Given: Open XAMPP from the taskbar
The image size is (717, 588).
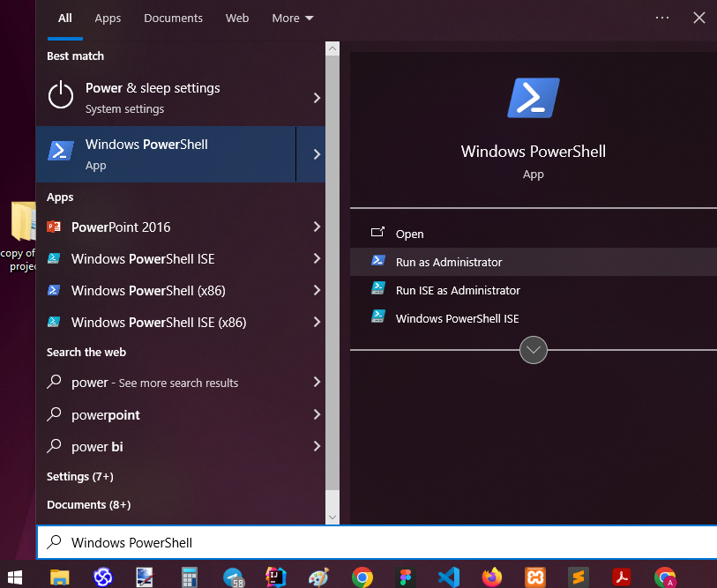Looking at the screenshot, I should click(535, 577).
